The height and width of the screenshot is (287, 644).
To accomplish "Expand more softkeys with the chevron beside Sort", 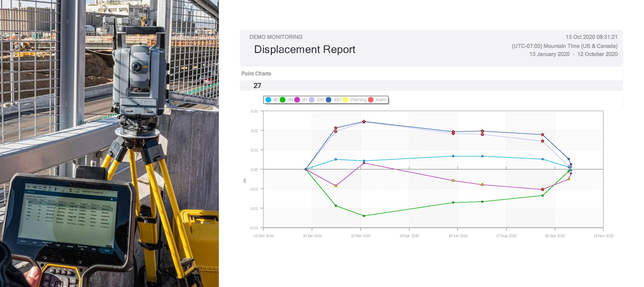I will (100, 250).
